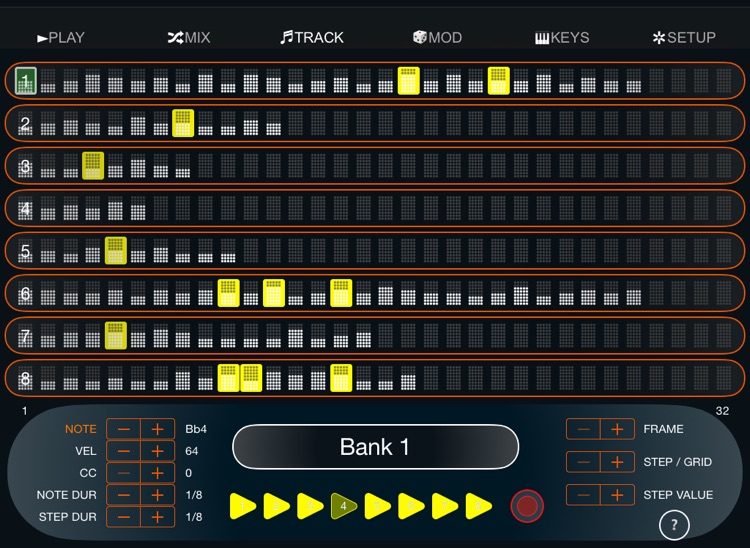Decrease STEP VALUE with minus button
The width and height of the screenshot is (750, 548).
point(584,495)
